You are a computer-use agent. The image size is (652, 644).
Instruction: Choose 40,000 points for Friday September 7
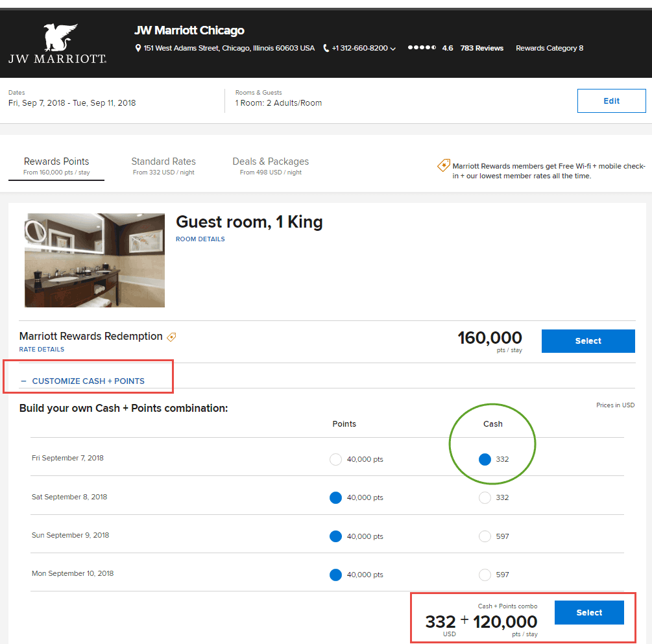[335, 459]
